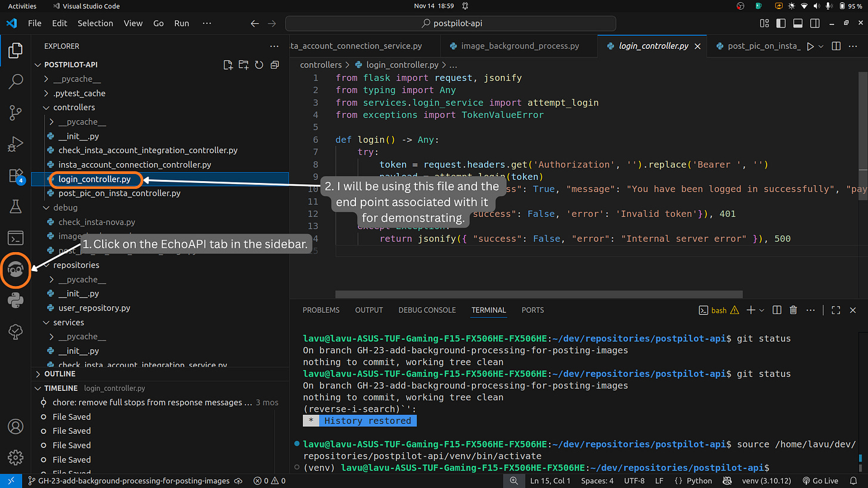Toggle the primary side bar visibility
This screenshot has width=868, height=488.
point(782,23)
